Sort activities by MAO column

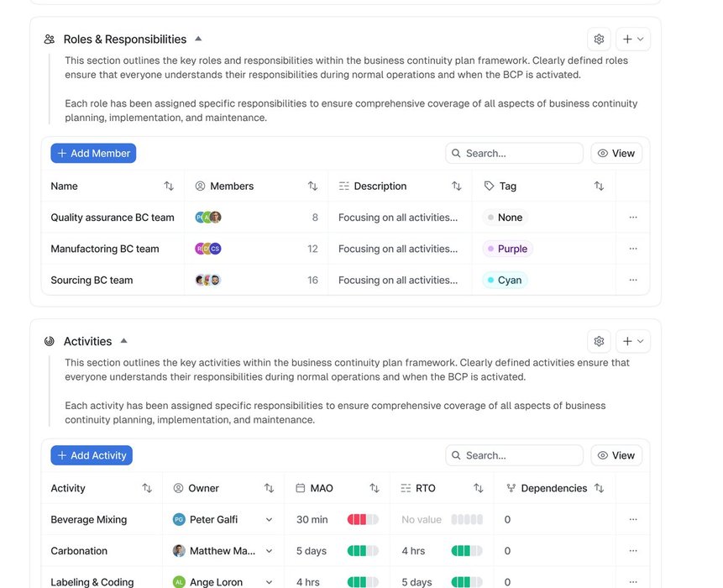(375, 489)
